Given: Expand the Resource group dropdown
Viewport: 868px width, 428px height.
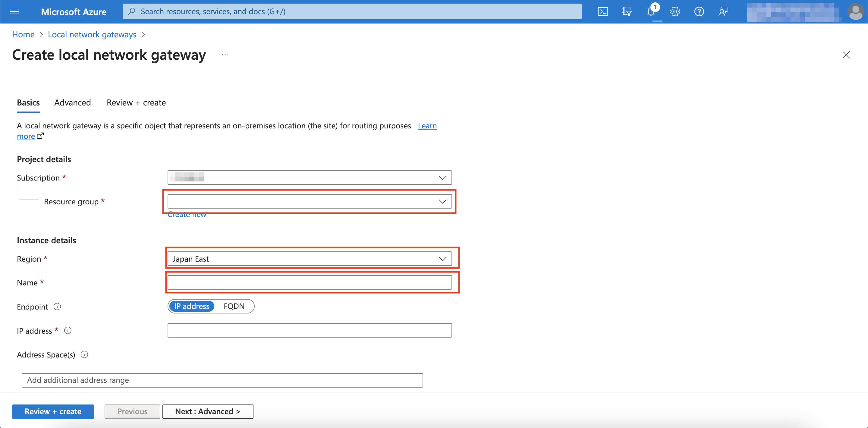Looking at the screenshot, I should click(309, 201).
